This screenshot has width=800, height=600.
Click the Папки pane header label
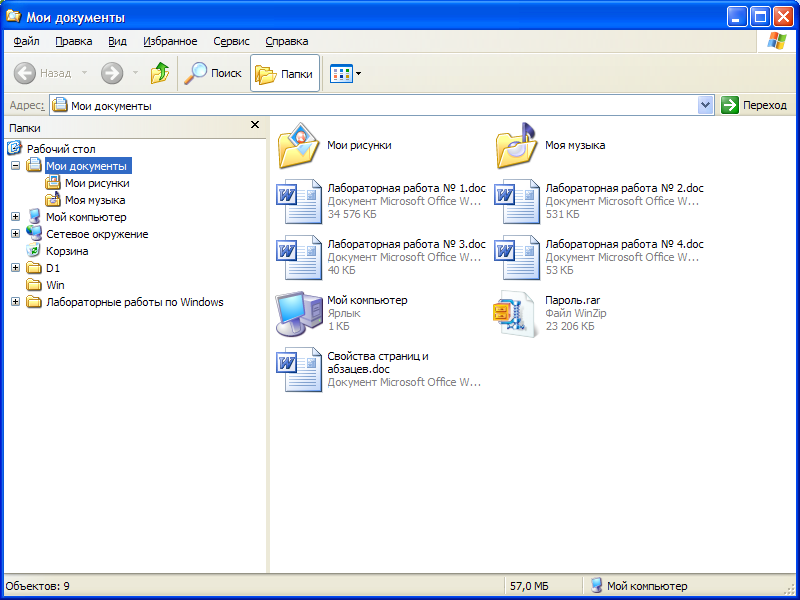point(24,128)
